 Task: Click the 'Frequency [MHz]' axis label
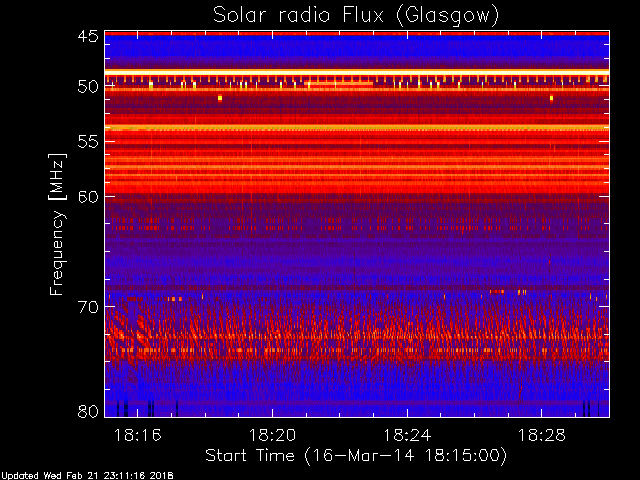pyautogui.click(x=57, y=224)
